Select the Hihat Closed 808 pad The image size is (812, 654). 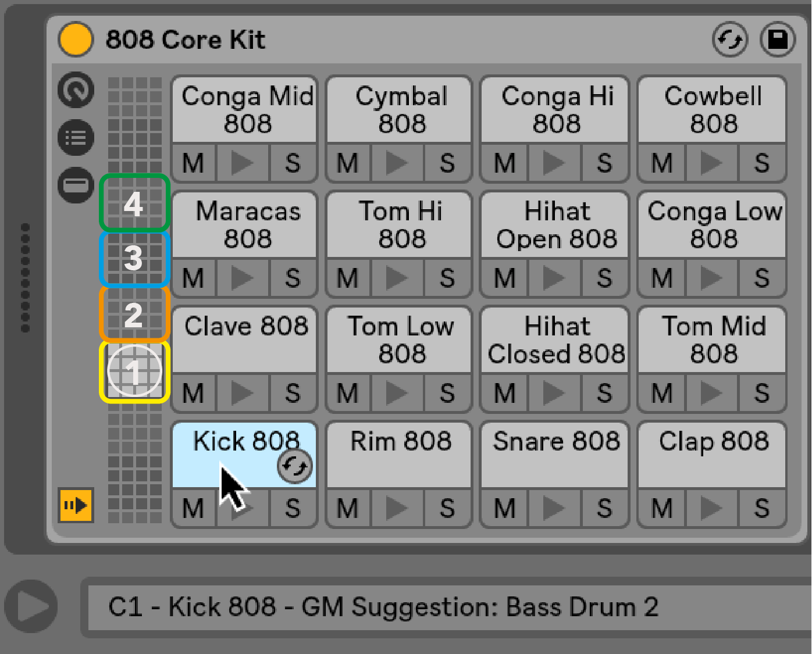tap(555, 340)
